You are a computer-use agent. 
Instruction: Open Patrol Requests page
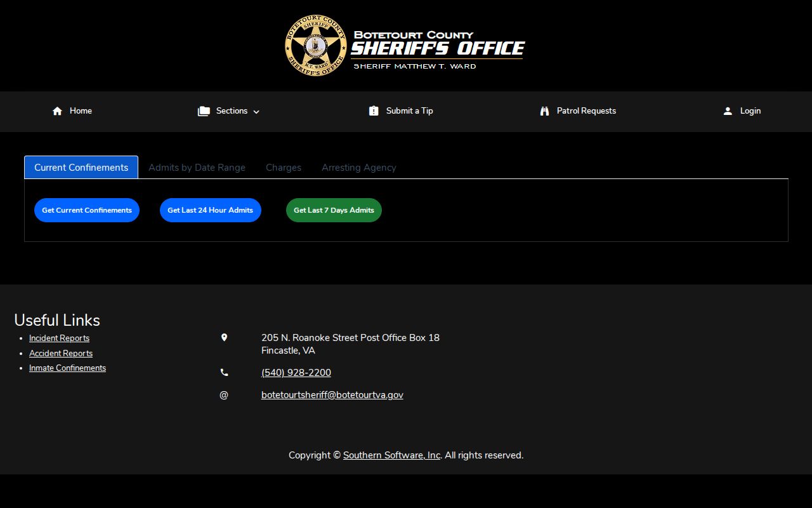click(586, 111)
